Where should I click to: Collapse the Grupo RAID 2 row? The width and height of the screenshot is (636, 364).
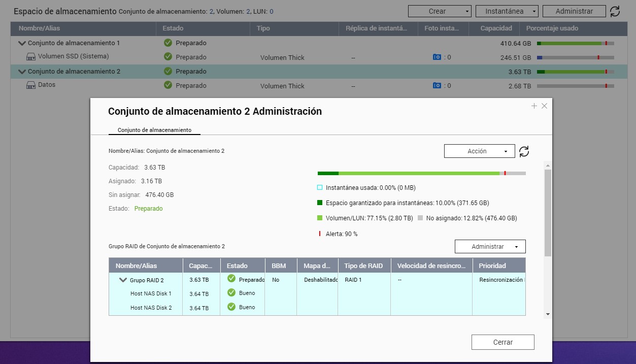tap(123, 280)
